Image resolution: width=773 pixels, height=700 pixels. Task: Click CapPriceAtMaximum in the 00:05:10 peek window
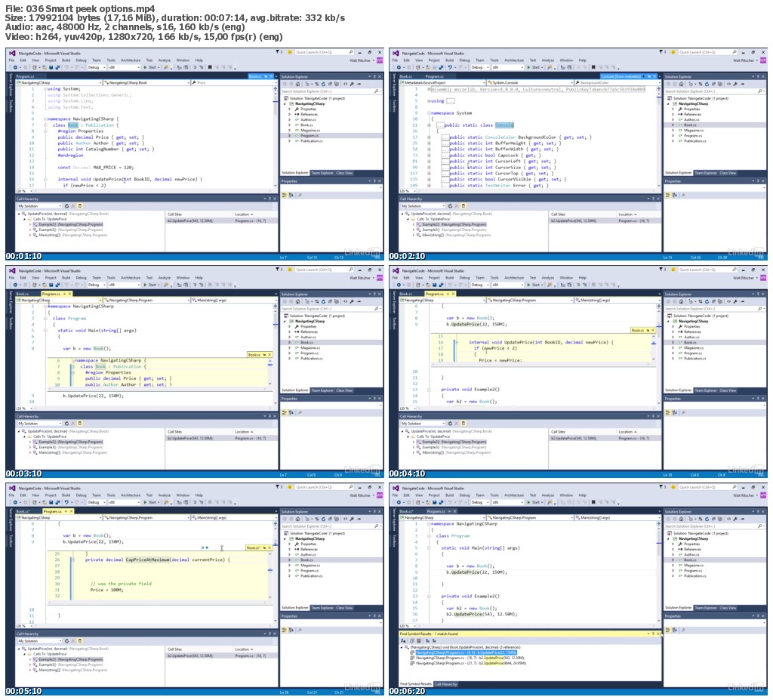tap(147, 560)
